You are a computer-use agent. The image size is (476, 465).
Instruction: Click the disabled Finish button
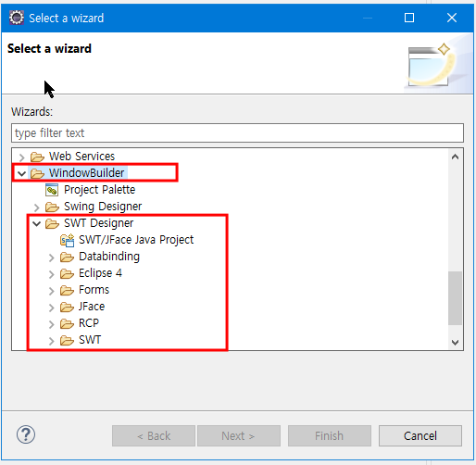point(330,435)
